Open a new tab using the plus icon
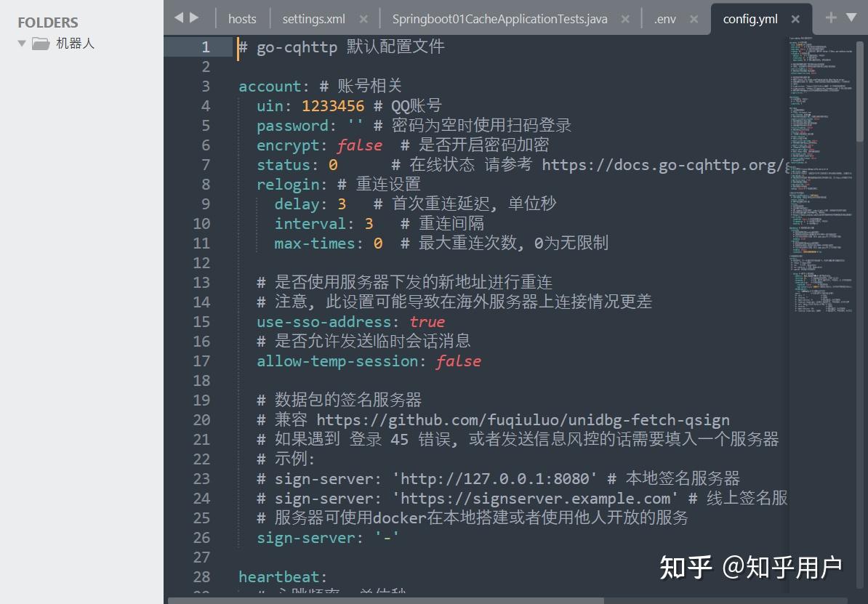868x604 pixels. pyautogui.click(x=830, y=18)
